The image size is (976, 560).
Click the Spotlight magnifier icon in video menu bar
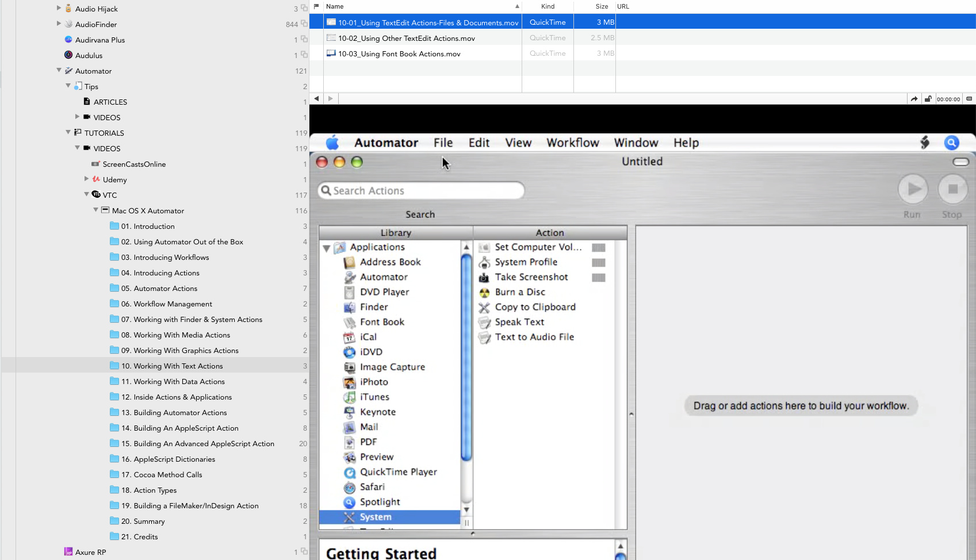951,143
